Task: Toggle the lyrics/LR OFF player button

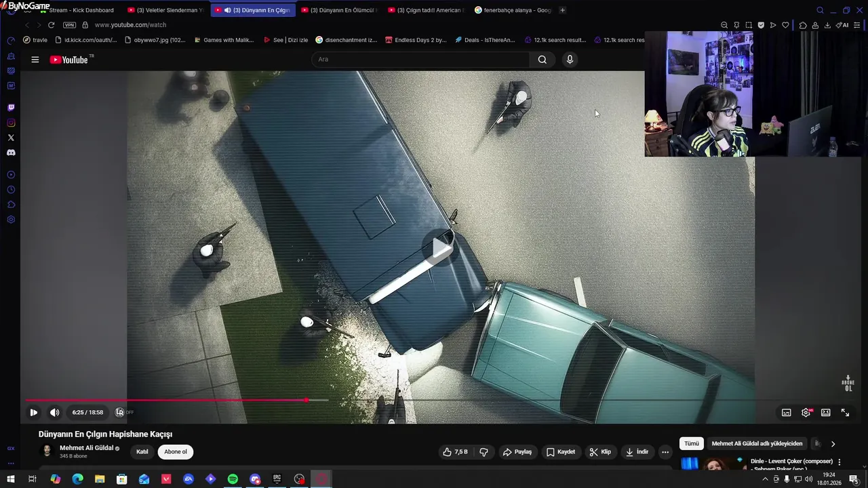Action: point(124,412)
